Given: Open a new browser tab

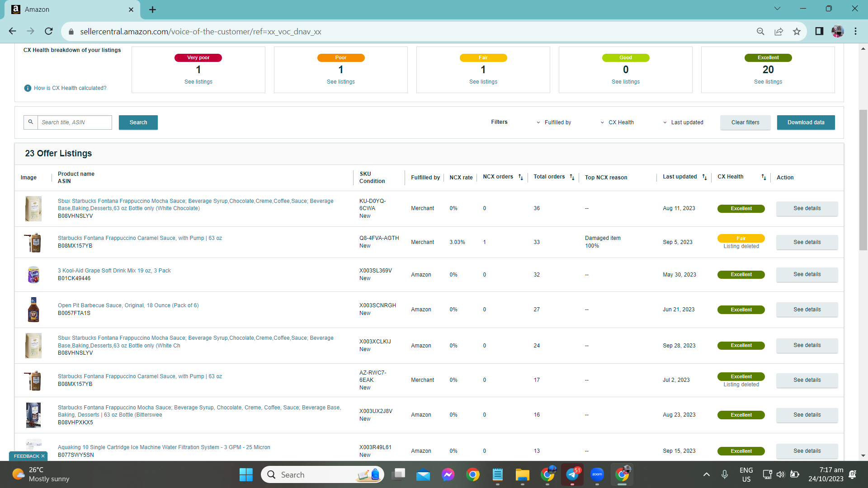Looking at the screenshot, I should pyautogui.click(x=152, y=9).
